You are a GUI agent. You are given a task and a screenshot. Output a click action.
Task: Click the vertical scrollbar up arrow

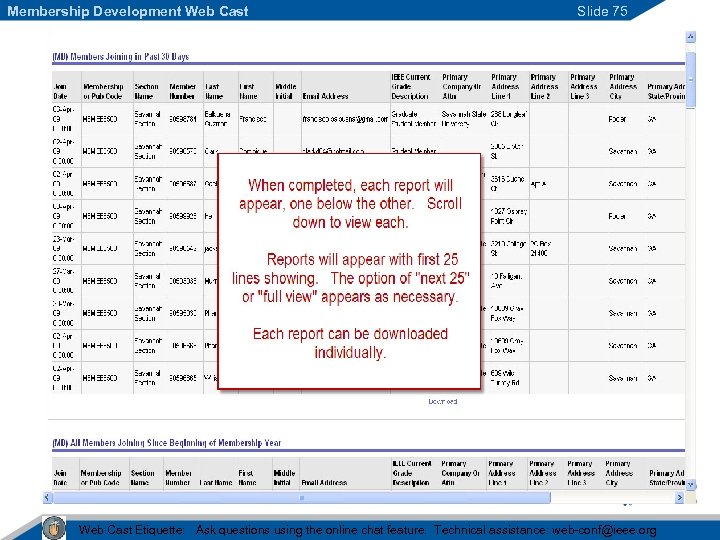tap(691, 37)
